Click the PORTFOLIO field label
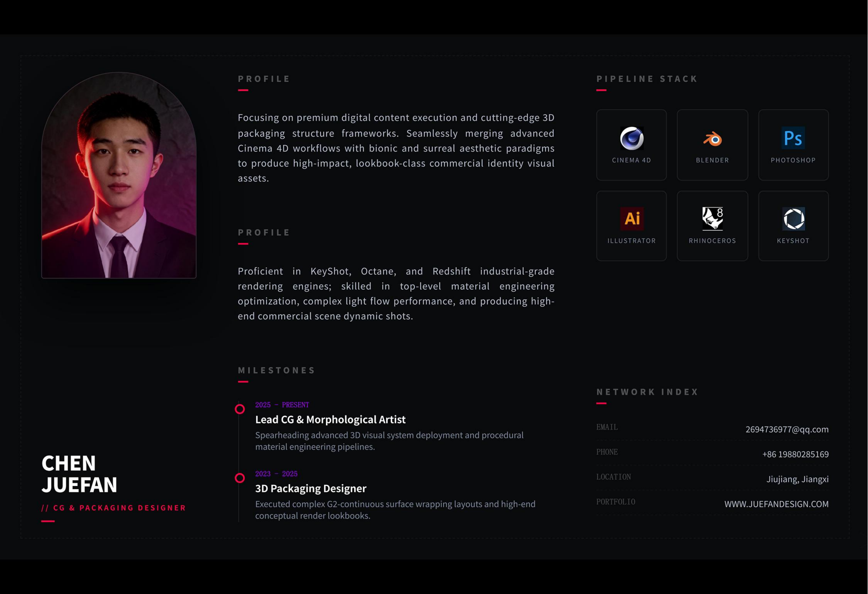868x594 pixels. pyautogui.click(x=615, y=502)
